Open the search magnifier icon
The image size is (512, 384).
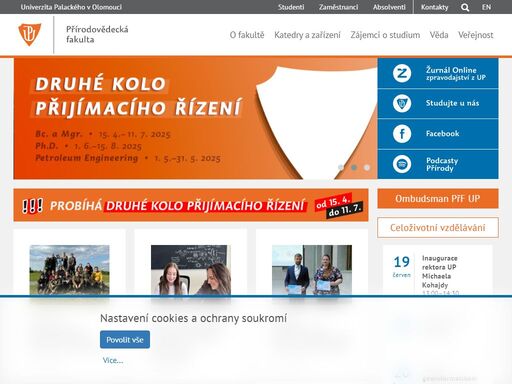click(465, 7)
